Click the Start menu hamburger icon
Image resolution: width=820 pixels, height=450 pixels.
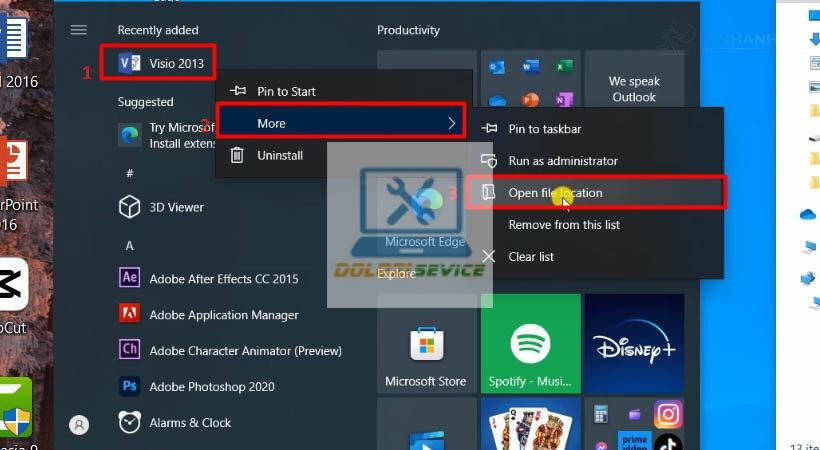(x=79, y=30)
